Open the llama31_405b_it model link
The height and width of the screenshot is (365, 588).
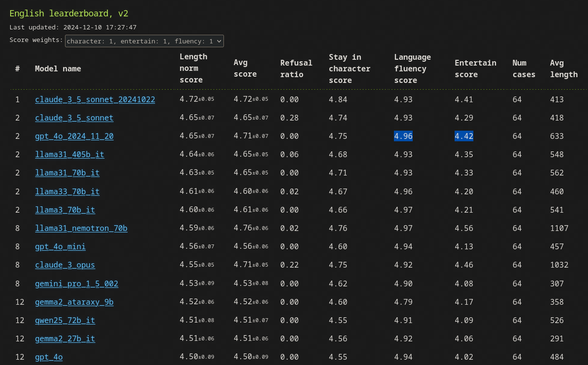point(69,154)
